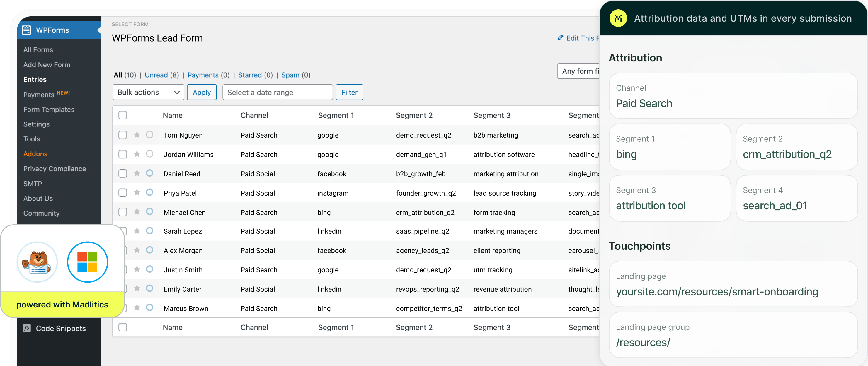The height and width of the screenshot is (366, 868).
Task: Open the Community sidebar item
Action: coord(41,213)
